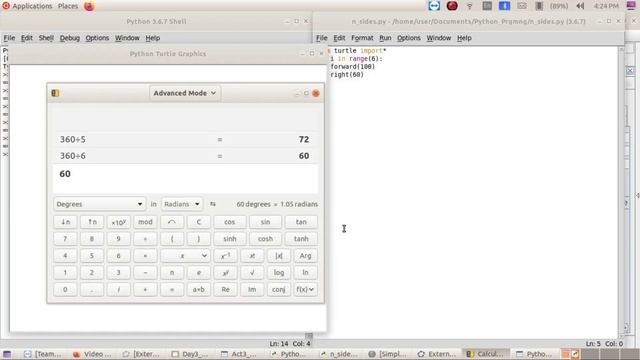Click the cos calculator key
Image resolution: width=640 pixels, height=360 pixels.
[230, 222]
